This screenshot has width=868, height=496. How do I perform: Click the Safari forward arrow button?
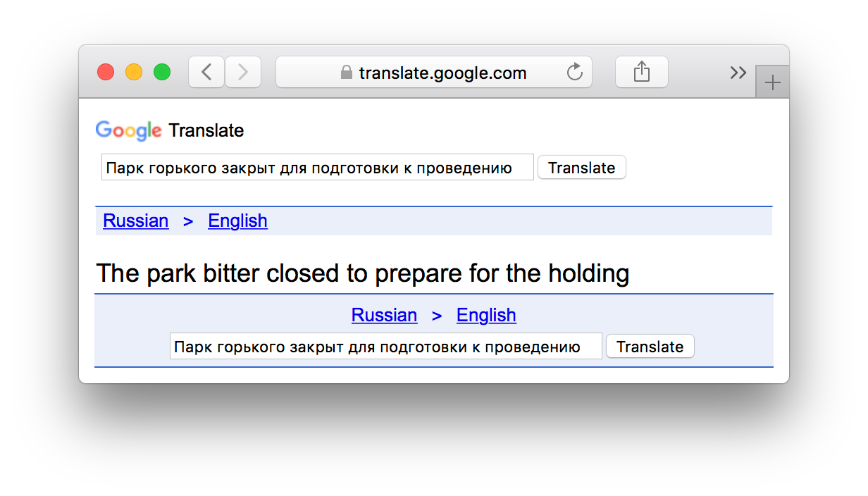[x=243, y=72]
